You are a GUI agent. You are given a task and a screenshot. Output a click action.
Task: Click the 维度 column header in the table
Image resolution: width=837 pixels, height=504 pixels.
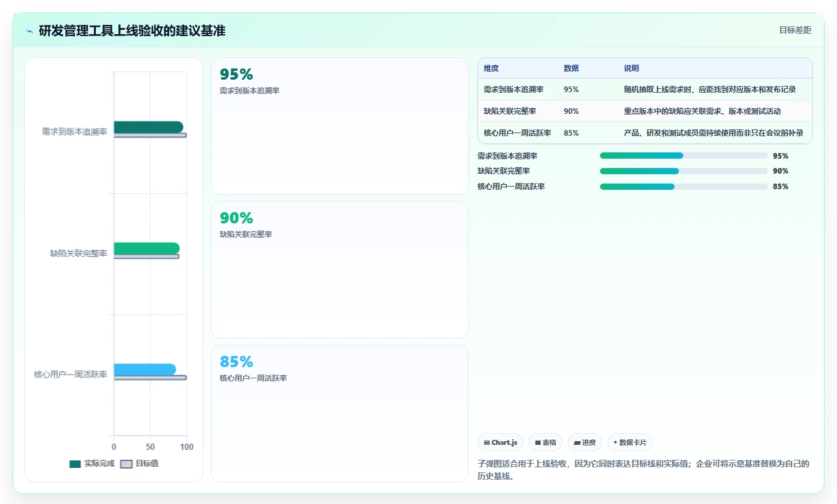point(491,68)
